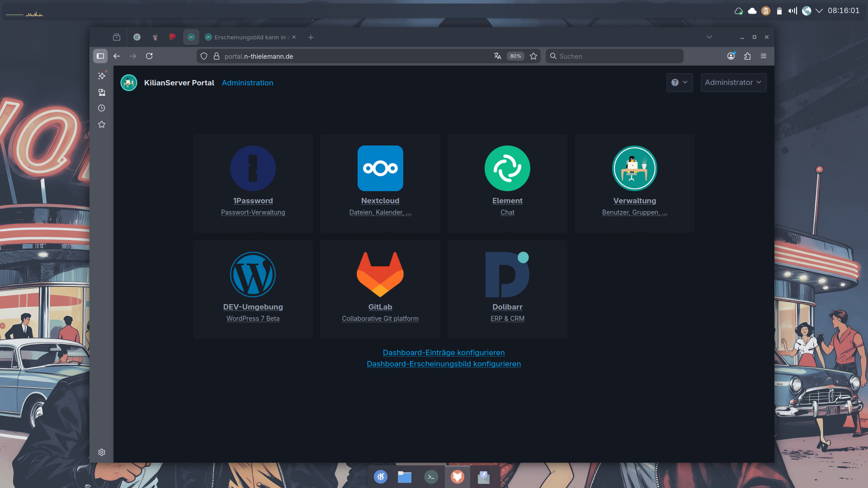The width and height of the screenshot is (868, 488).
Task: Open the Nextcloud app tile icon
Action: [x=380, y=168]
